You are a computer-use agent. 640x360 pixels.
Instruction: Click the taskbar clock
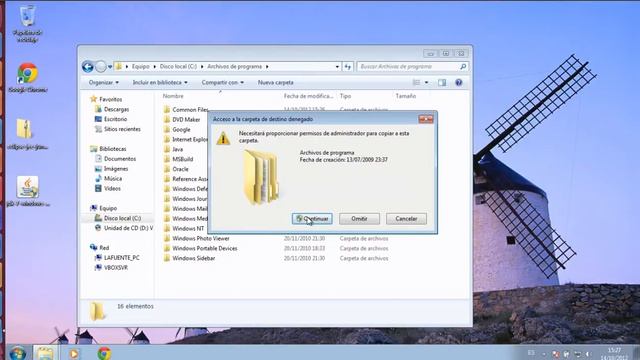(614, 353)
